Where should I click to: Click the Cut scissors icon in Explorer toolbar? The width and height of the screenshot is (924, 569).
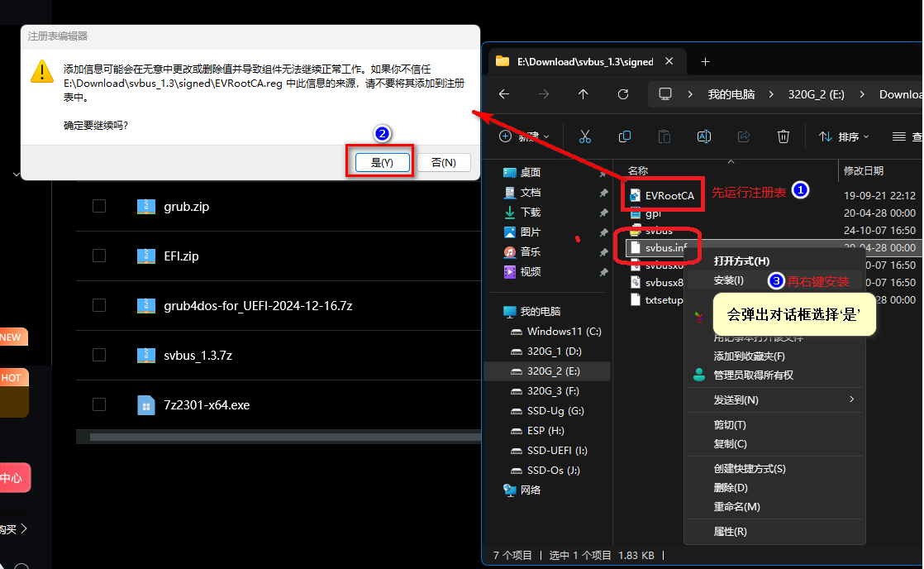(584, 136)
